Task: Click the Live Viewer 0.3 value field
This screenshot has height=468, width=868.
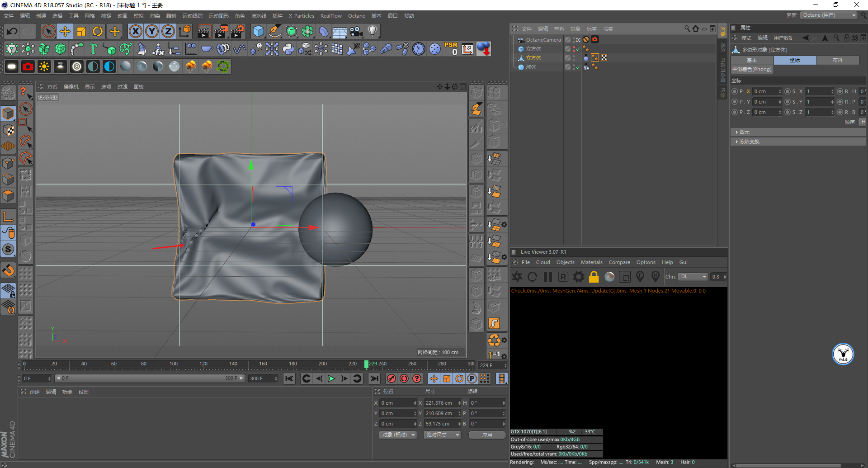Action: point(718,277)
